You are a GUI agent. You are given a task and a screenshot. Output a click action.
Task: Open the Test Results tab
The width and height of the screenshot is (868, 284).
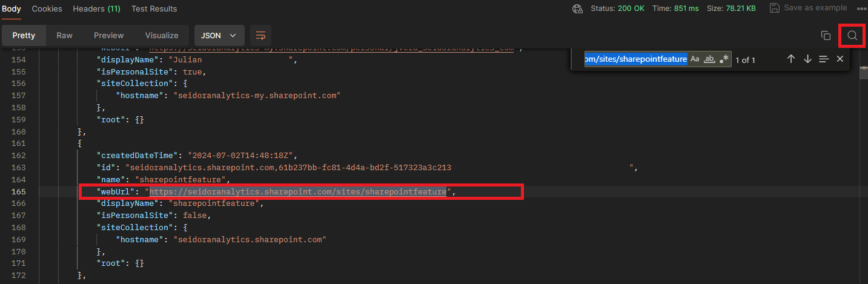[154, 8]
